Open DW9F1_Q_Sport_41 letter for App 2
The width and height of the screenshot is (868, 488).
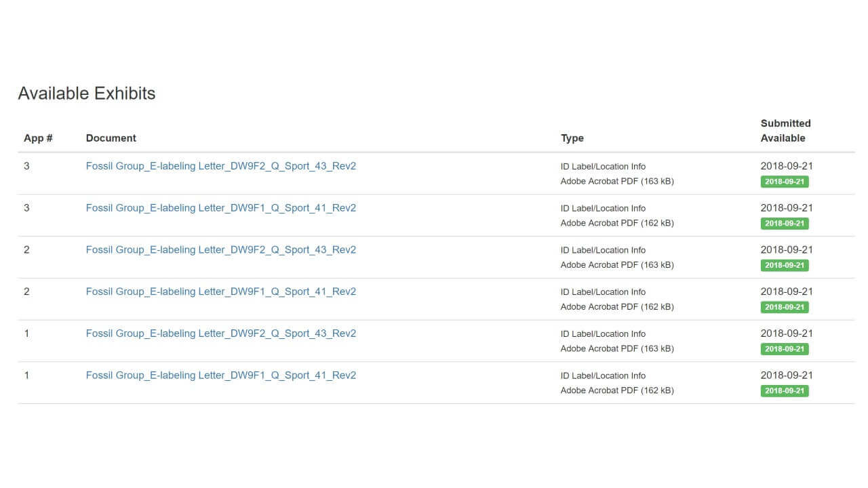220,291
